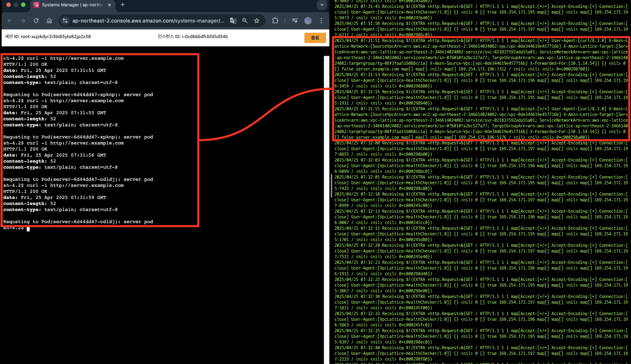Reload the Systems Manager page
Image resolution: width=631 pixels, height=364 pixels.
(x=36, y=21)
